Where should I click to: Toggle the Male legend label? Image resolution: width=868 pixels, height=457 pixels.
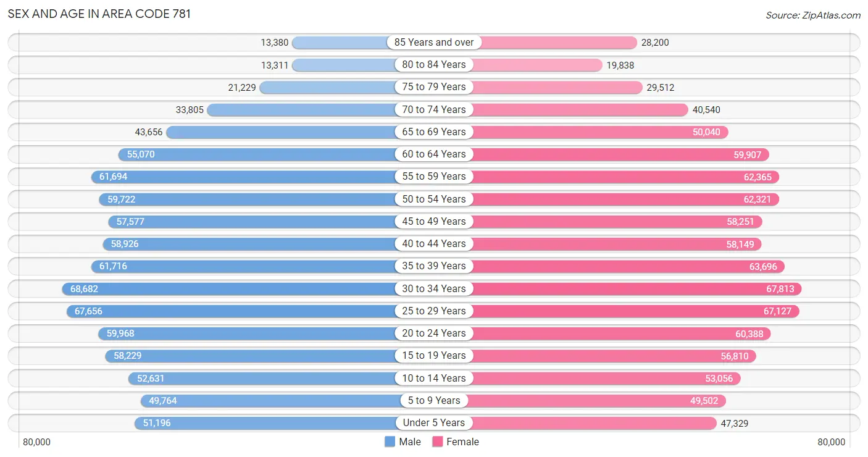410,442
